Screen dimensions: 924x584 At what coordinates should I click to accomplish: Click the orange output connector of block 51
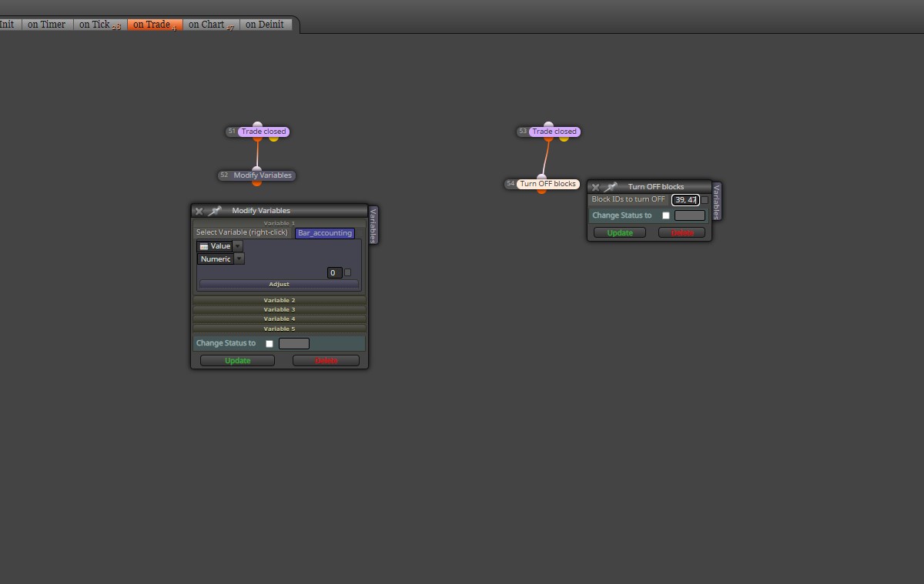(258, 138)
